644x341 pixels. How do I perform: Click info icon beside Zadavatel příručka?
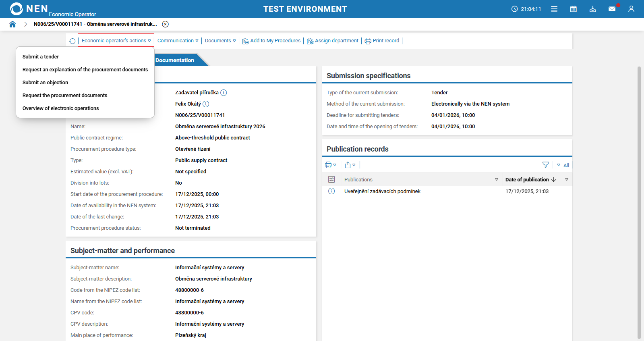point(224,93)
